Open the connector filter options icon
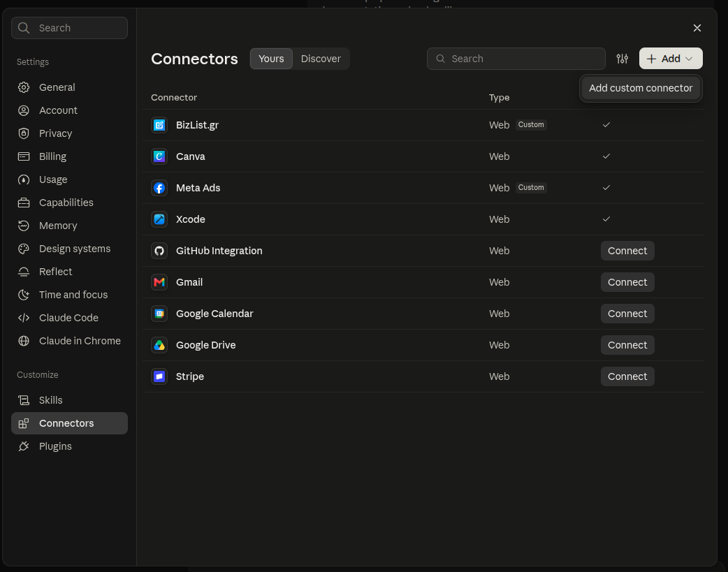Viewport: 728px width, 572px height. pyautogui.click(x=622, y=59)
